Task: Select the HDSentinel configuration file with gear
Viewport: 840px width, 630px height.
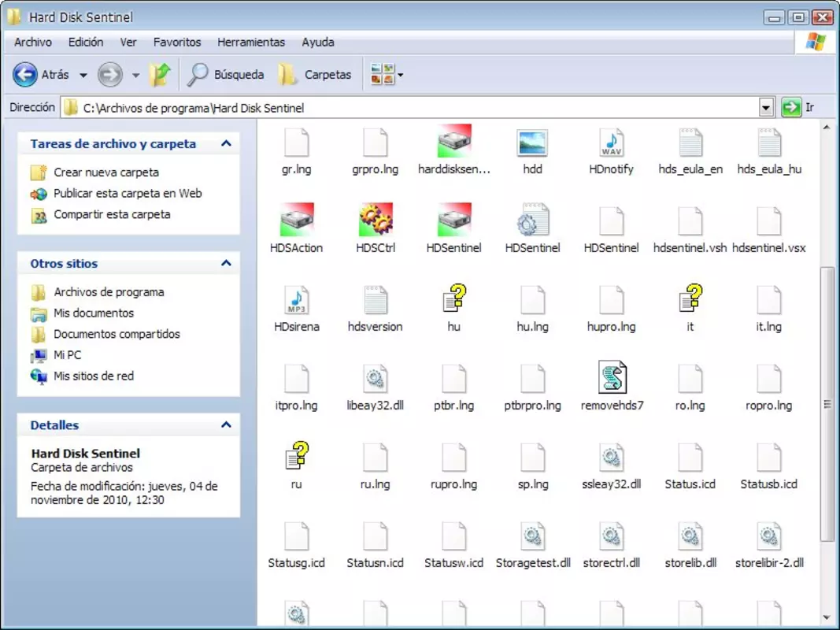Action: (532, 220)
